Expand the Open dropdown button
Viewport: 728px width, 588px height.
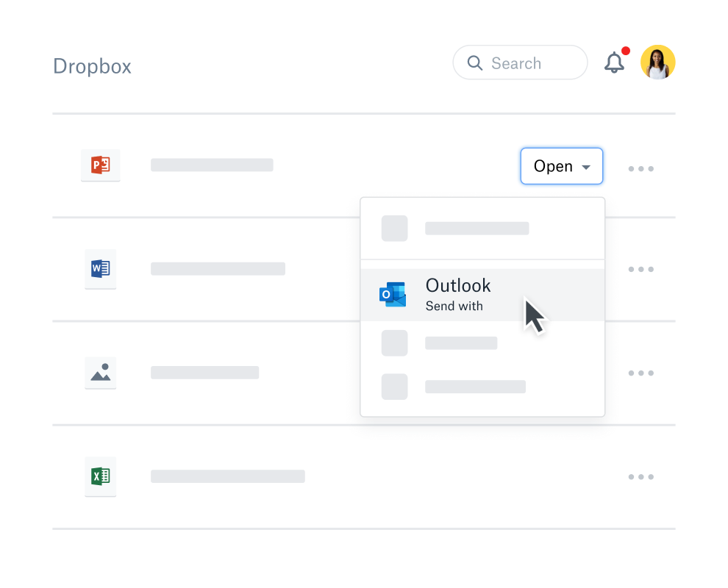click(x=562, y=166)
